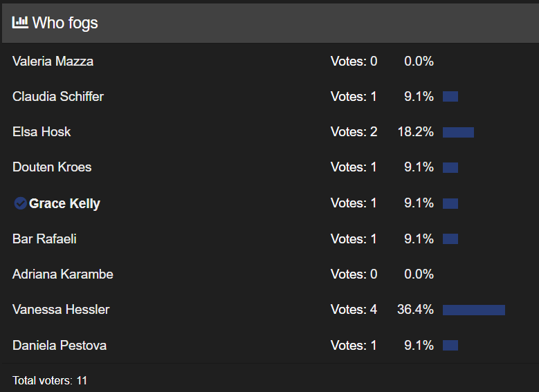Image resolution: width=539 pixels, height=392 pixels.
Task: Click the checkmark icon next to Grace Kelly
Action: point(21,203)
